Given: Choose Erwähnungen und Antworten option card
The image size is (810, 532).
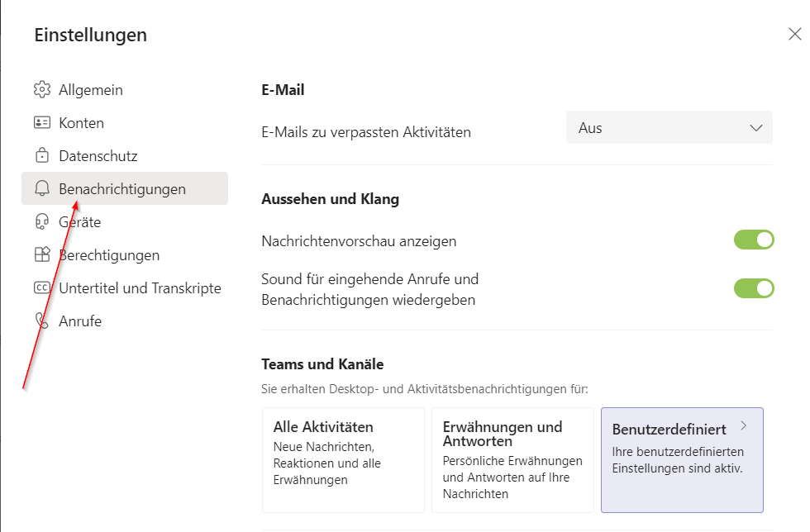Looking at the screenshot, I should [512, 459].
